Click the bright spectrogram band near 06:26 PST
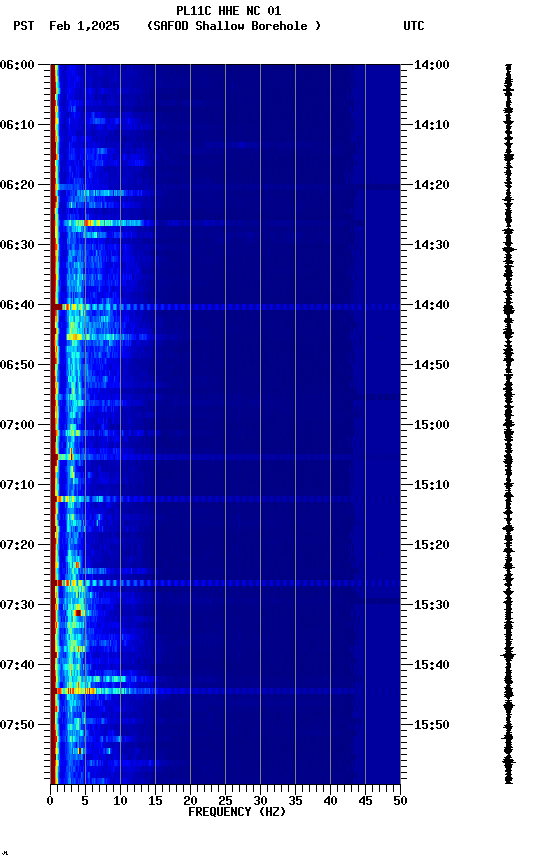Screen dimensions: 552x864 coord(105,223)
